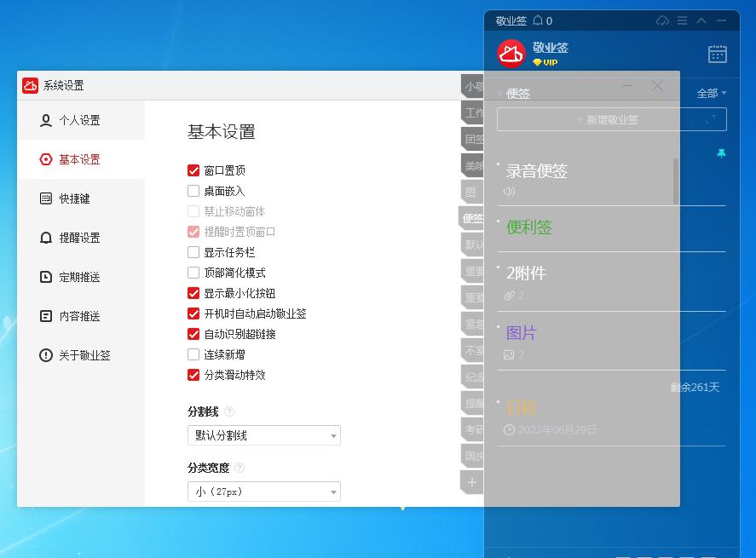Click the clock icon beside 2022年06月29日

point(509,430)
